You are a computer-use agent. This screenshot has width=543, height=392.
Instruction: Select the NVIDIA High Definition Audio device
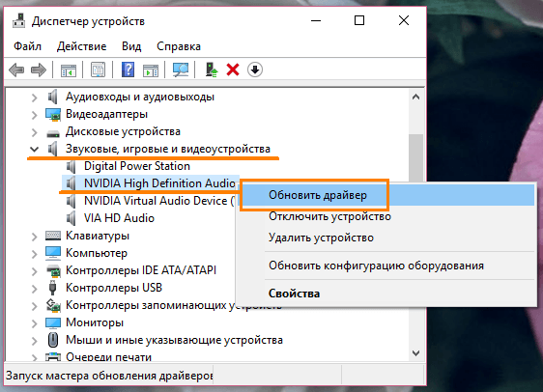159,183
